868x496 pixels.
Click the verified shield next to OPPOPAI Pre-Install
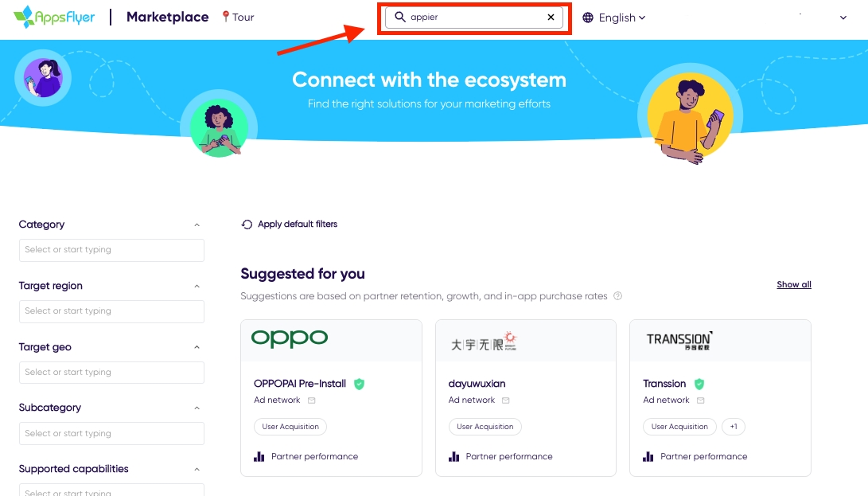coord(360,384)
